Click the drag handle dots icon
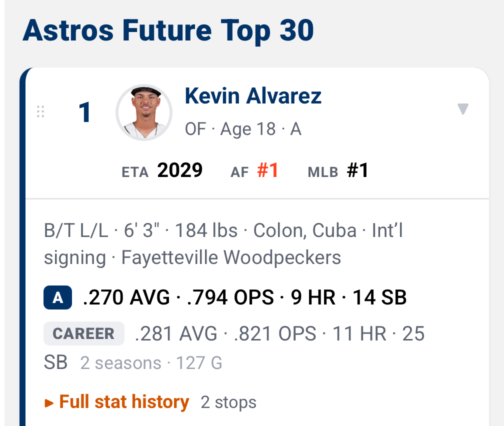This screenshot has height=426, width=504. [40, 111]
